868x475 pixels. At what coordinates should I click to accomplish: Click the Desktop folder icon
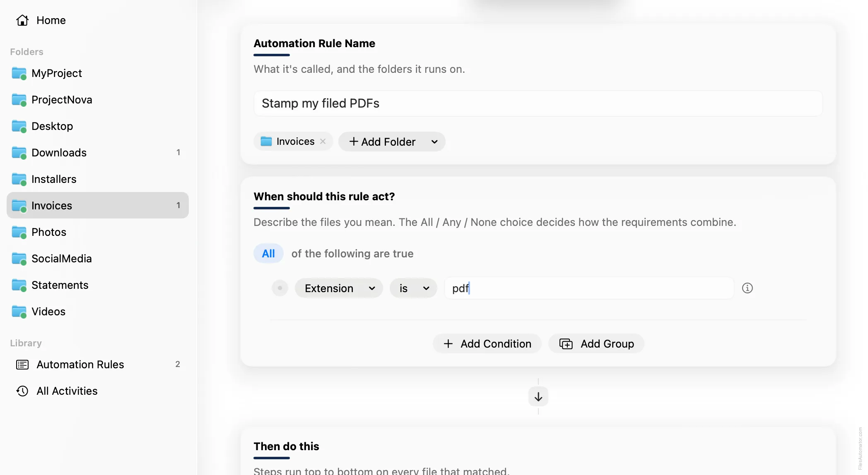(x=19, y=126)
